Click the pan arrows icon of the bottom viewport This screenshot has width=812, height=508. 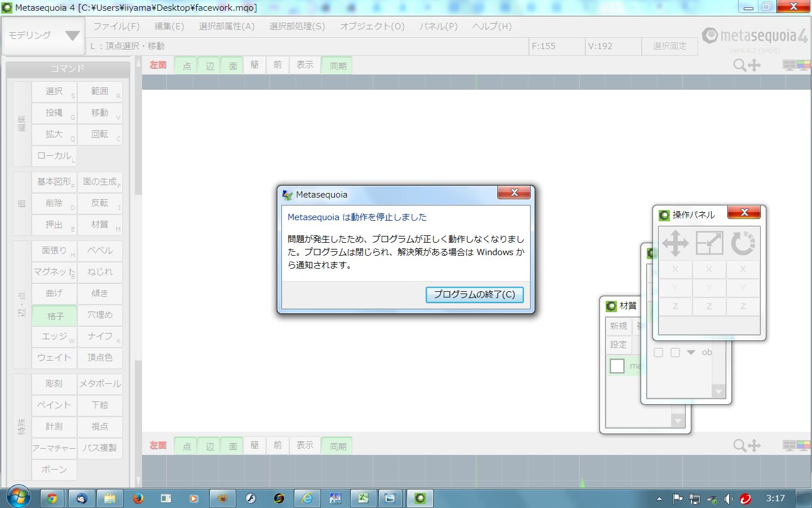point(754,446)
